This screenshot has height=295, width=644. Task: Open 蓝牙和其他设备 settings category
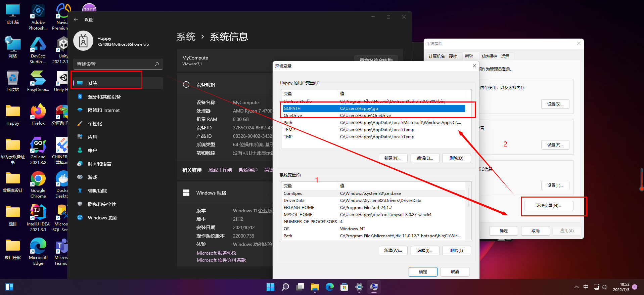(x=118, y=96)
